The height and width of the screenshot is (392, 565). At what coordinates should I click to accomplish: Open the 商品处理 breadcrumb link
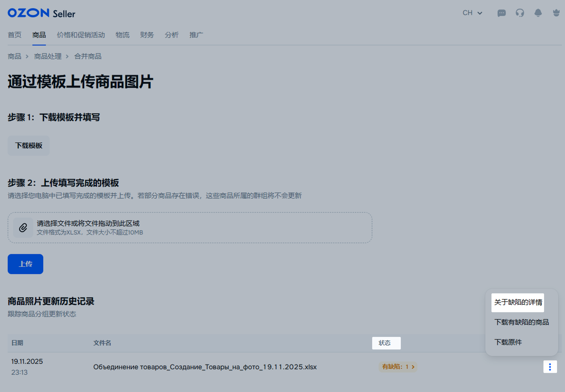point(48,56)
